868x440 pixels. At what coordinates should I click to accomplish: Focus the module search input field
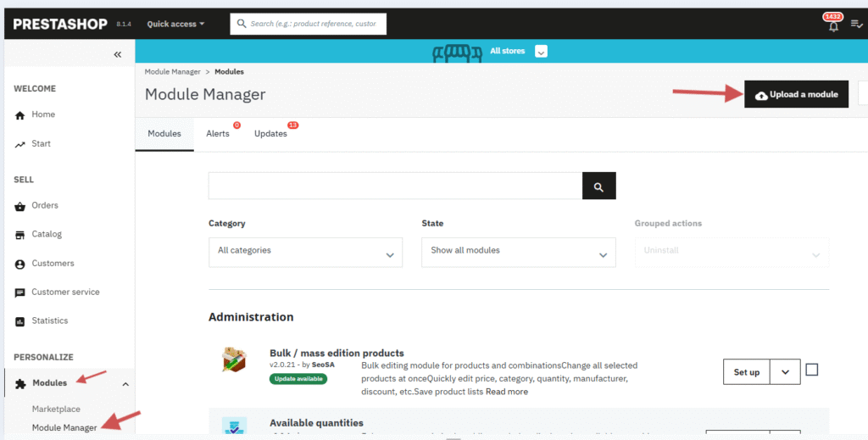point(395,187)
